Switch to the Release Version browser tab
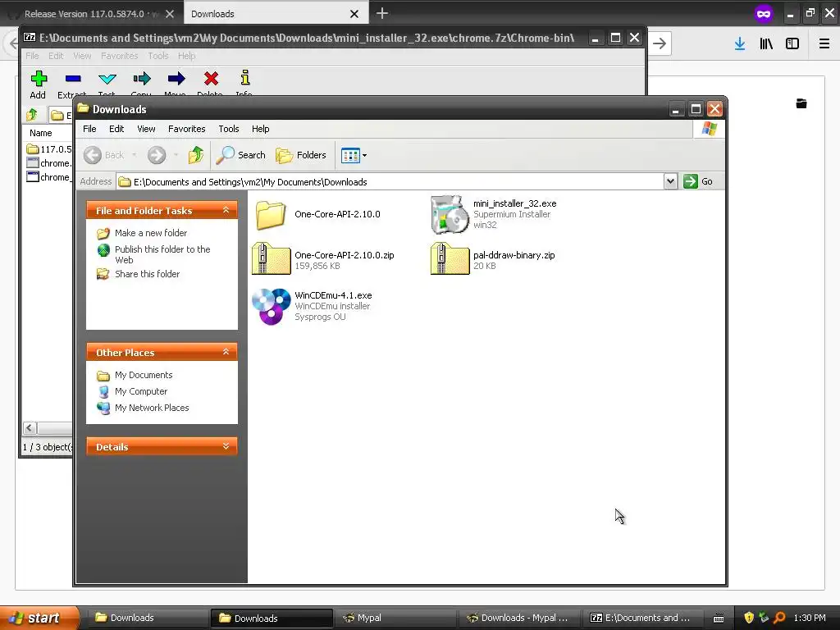This screenshot has height=630, width=840. [x=91, y=14]
